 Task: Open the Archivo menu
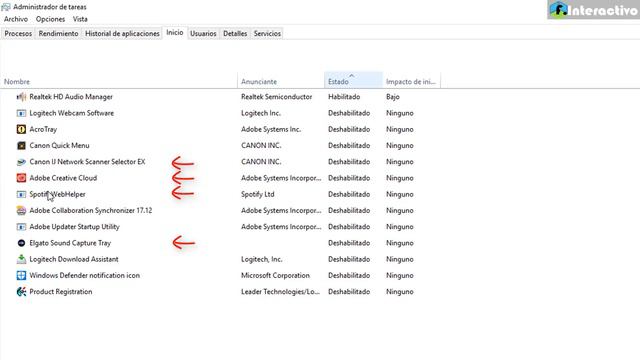pos(16,19)
